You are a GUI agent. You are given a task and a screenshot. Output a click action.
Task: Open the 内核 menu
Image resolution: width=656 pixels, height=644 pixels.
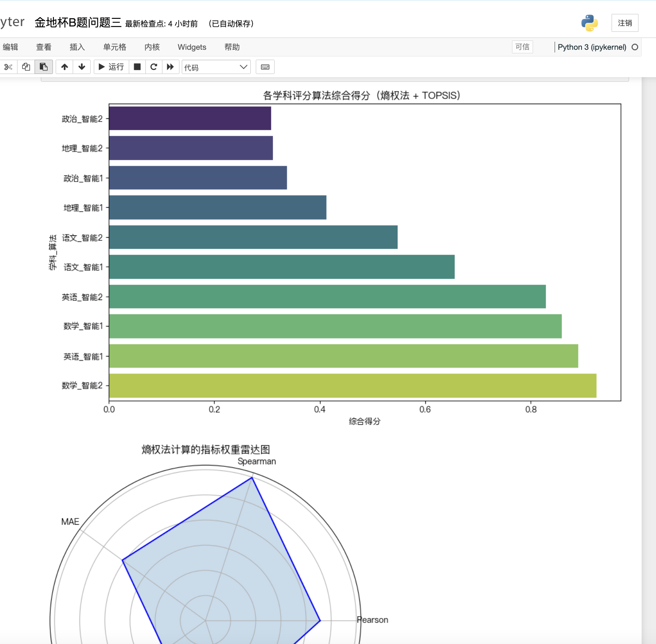coord(152,47)
